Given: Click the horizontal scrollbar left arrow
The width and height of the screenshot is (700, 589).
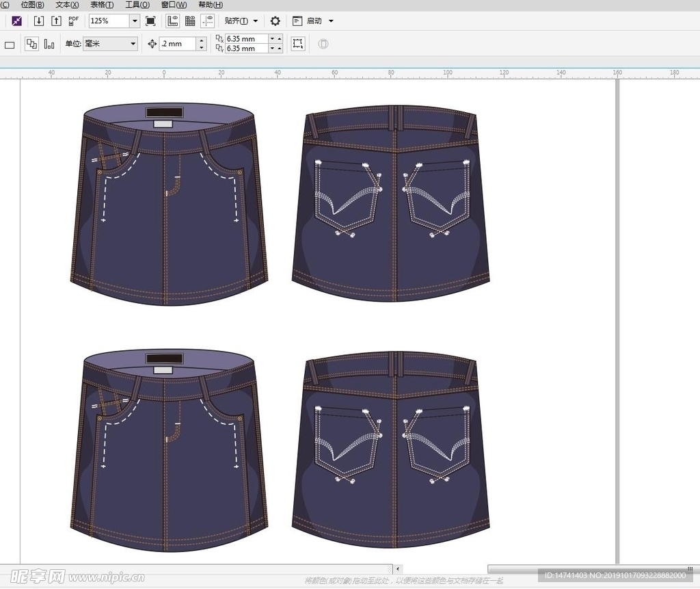Looking at the screenshot, I should (398, 569).
